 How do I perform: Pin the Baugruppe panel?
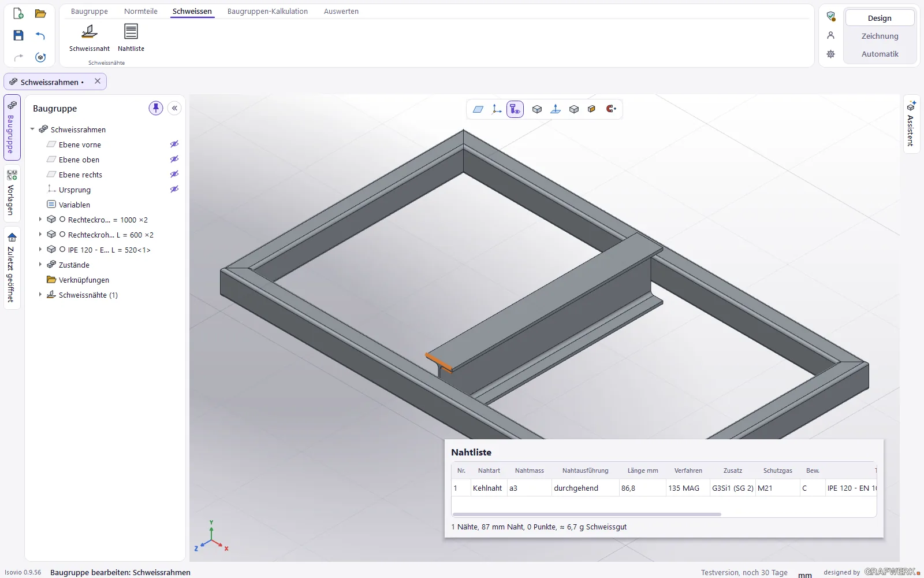pos(156,108)
